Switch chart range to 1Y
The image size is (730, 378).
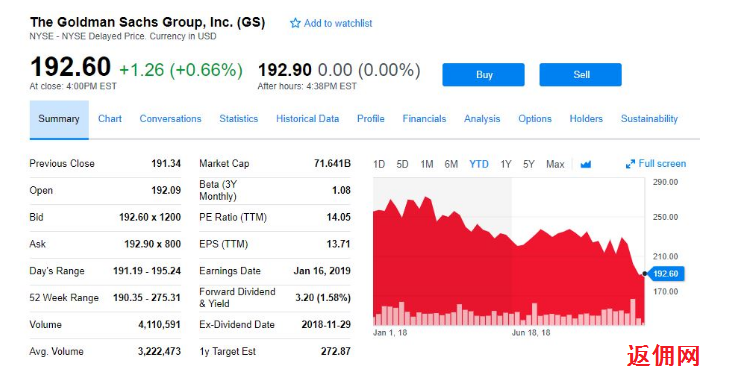506,164
